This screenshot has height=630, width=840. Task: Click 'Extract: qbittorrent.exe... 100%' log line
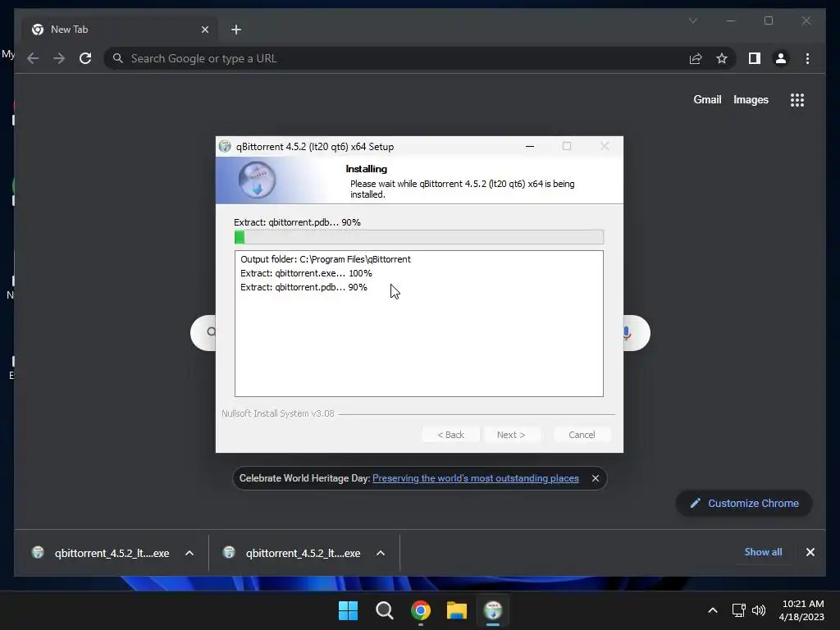306,273
